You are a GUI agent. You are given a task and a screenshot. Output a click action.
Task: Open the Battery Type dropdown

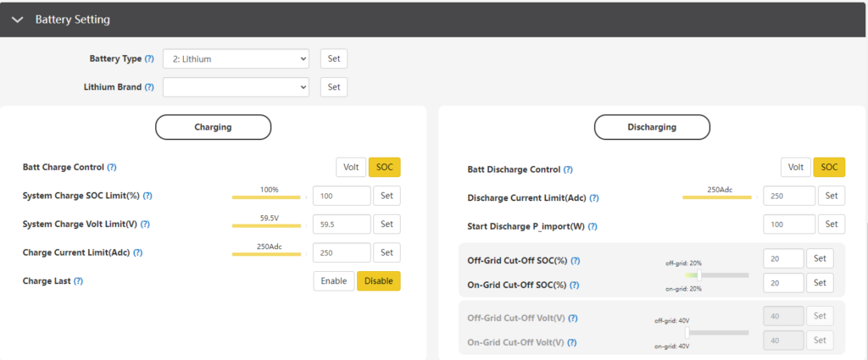(x=236, y=59)
